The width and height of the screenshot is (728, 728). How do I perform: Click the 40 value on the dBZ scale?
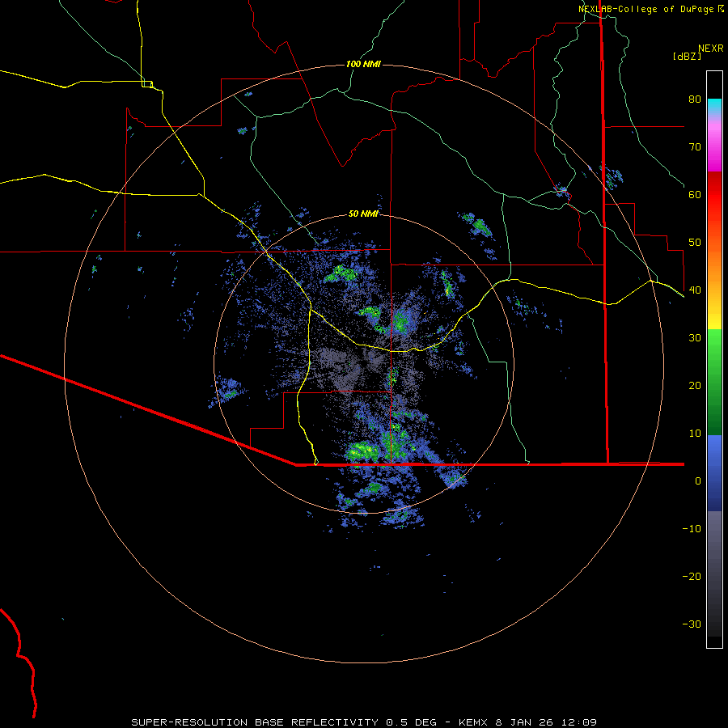695,290
